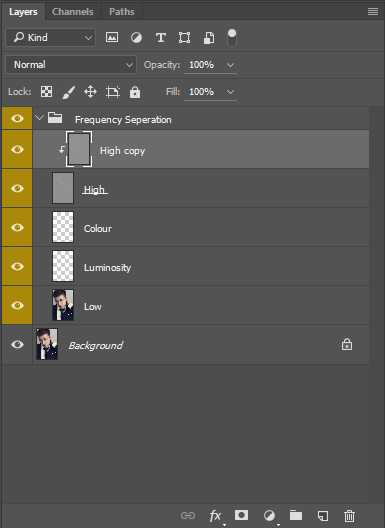Image resolution: width=385 pixels, height=528 pixels.
Task: Click the Fill 100% value field
Action: (201, 92)
